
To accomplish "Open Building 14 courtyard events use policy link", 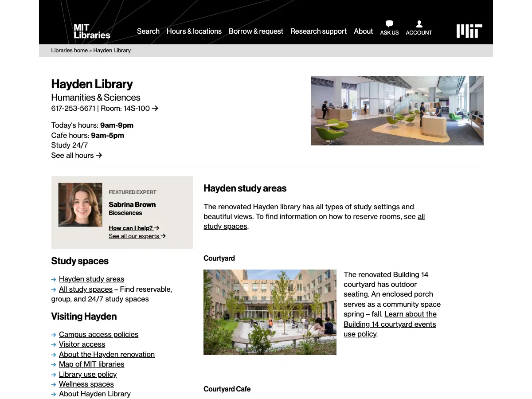I will 390,324.
